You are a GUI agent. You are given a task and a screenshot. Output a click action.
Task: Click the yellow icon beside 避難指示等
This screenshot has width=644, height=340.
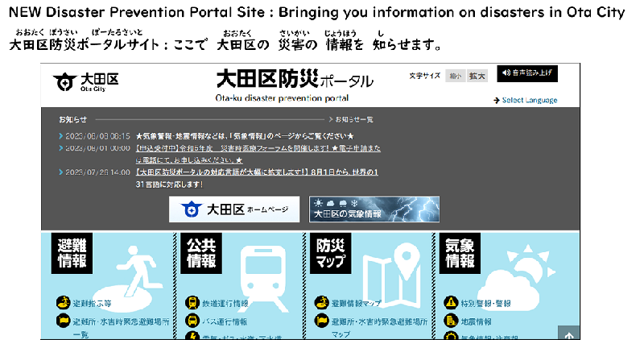pos(63,303)
